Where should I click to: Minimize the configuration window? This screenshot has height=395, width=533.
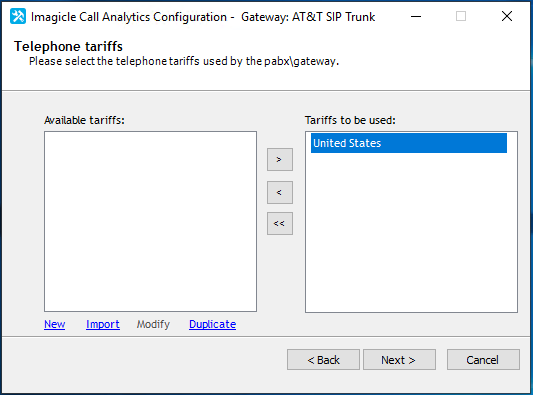pos(416,16)
